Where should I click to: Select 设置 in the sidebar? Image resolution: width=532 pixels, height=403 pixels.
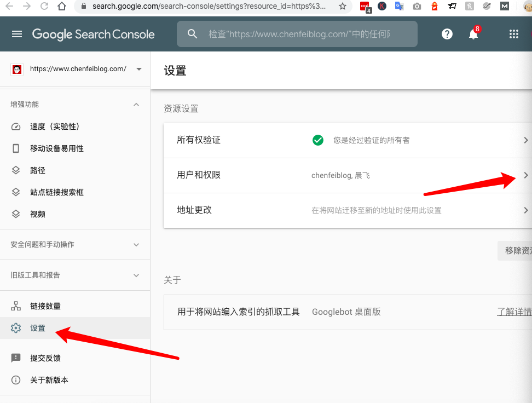[x=75, y=328]
